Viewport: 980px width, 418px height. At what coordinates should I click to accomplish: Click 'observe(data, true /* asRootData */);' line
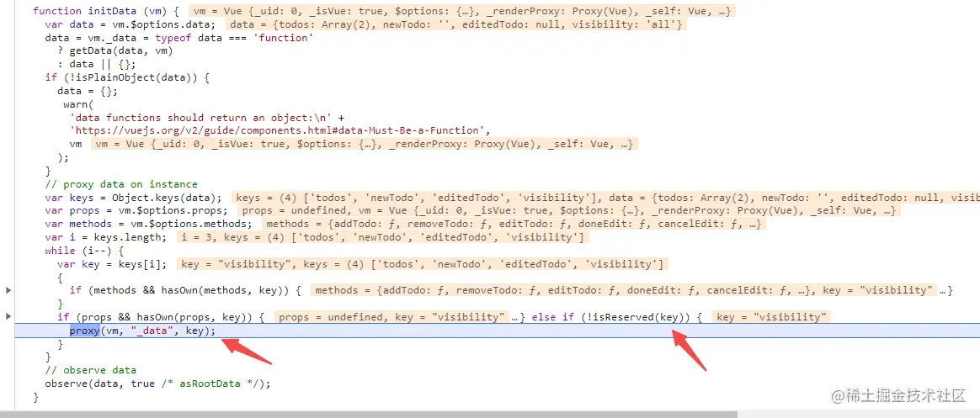[x=157, y=384]
